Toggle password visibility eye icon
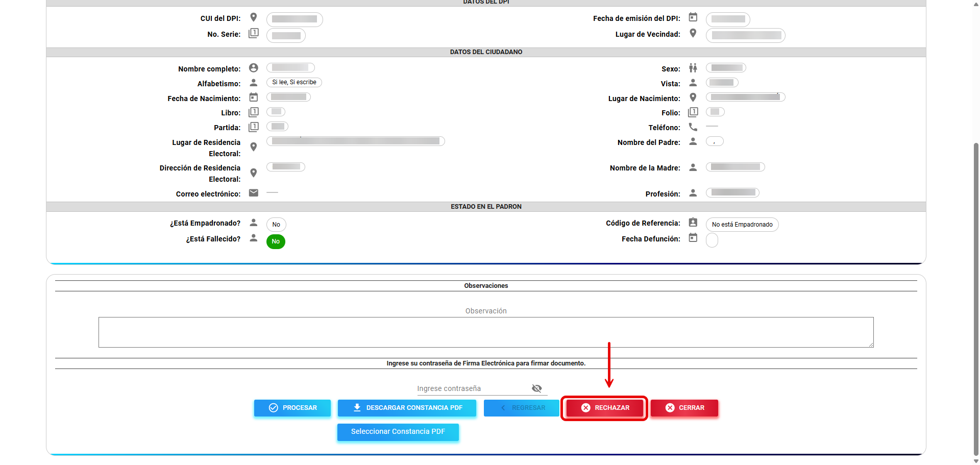Viewport: 980px width, 465px height. [x=536, y=388]
